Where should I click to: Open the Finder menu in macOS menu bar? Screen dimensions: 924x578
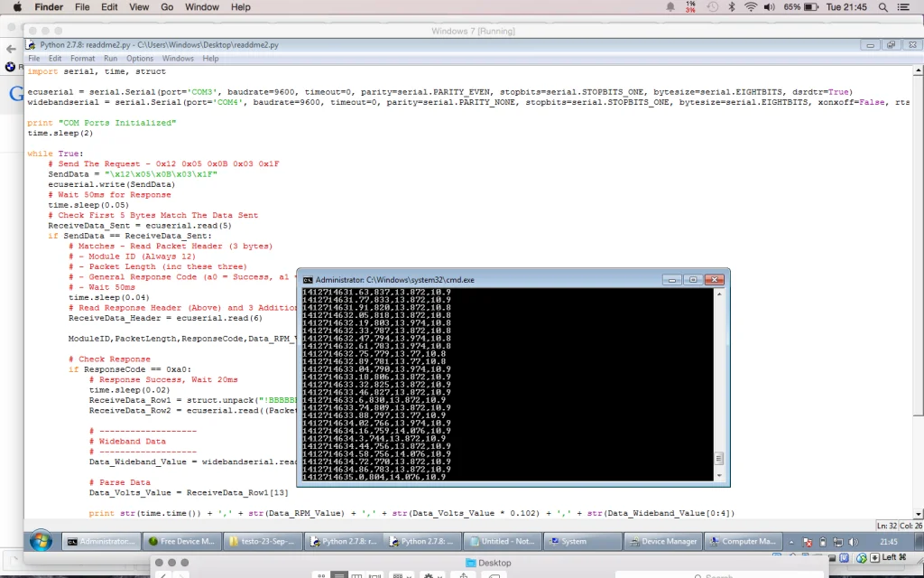tap(49, 7)
